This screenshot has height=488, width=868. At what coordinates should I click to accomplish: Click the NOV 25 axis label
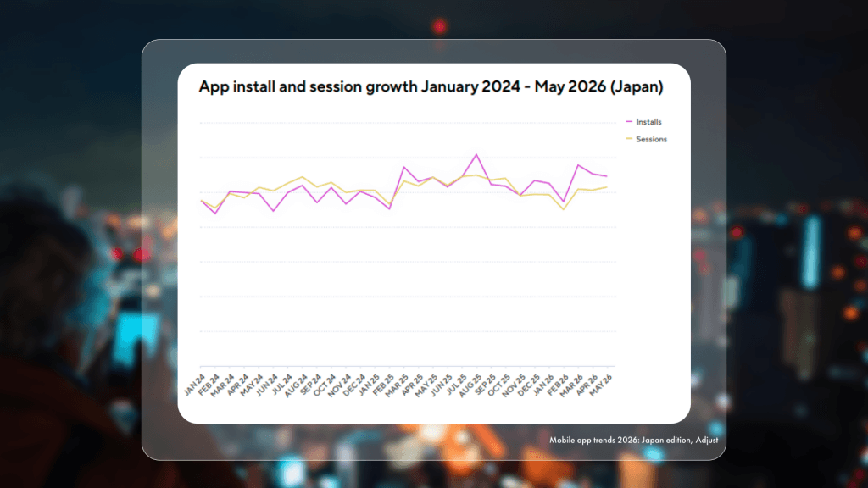(x=514, y=385)
